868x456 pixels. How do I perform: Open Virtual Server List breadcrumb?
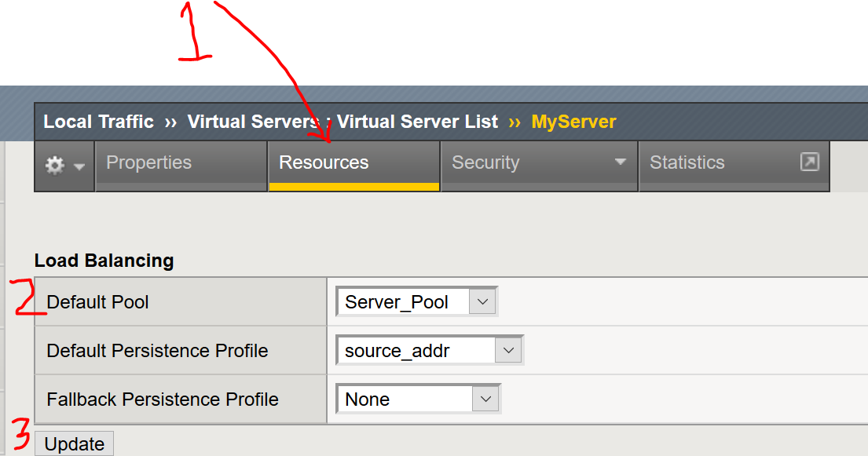pos(418,122)
